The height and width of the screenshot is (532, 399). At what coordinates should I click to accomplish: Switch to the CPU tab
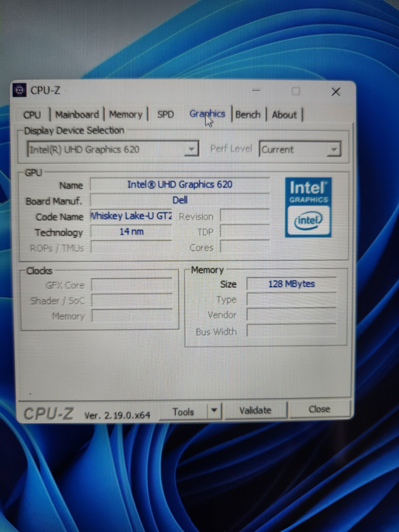(32, 115)
